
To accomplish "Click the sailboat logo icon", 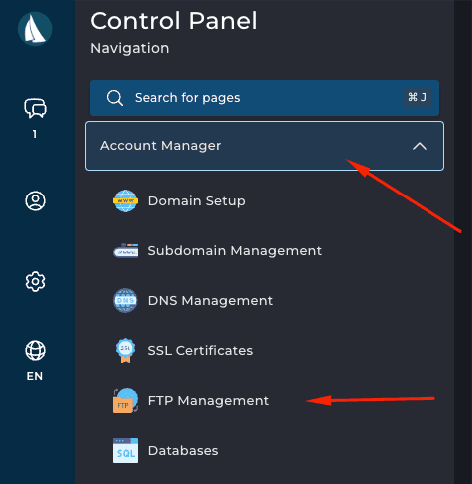I will (x=35, y=29).
